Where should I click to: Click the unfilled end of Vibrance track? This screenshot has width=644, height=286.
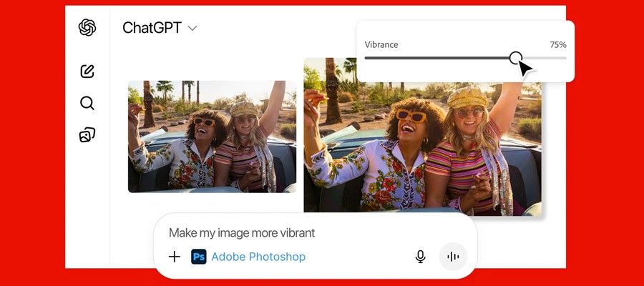tap(547, 58)
